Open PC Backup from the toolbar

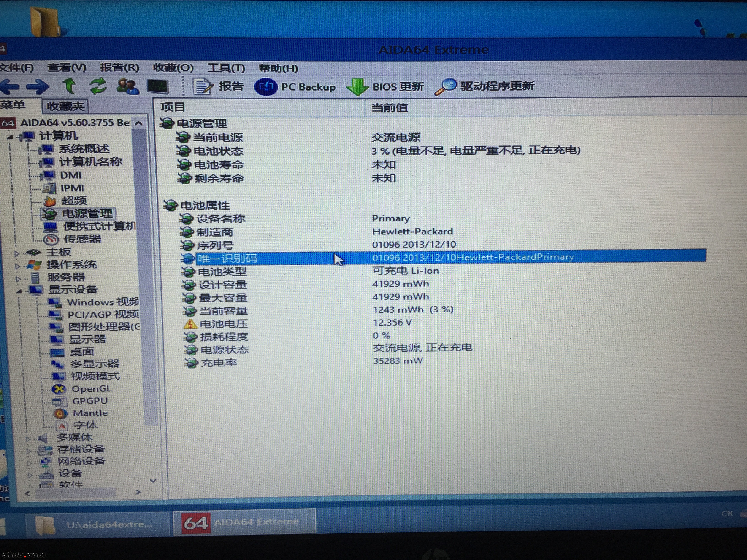click(x=295, y=87)
